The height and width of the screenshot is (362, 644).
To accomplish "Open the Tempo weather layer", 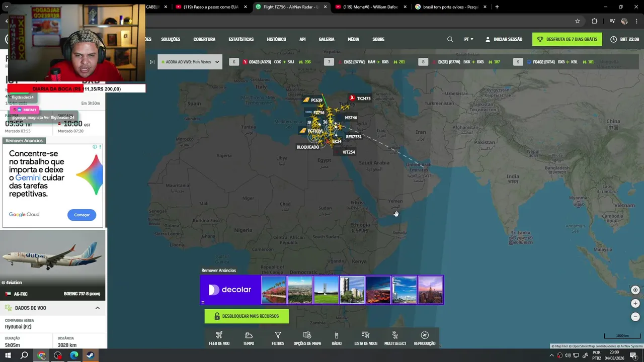I will pos(249,338).
